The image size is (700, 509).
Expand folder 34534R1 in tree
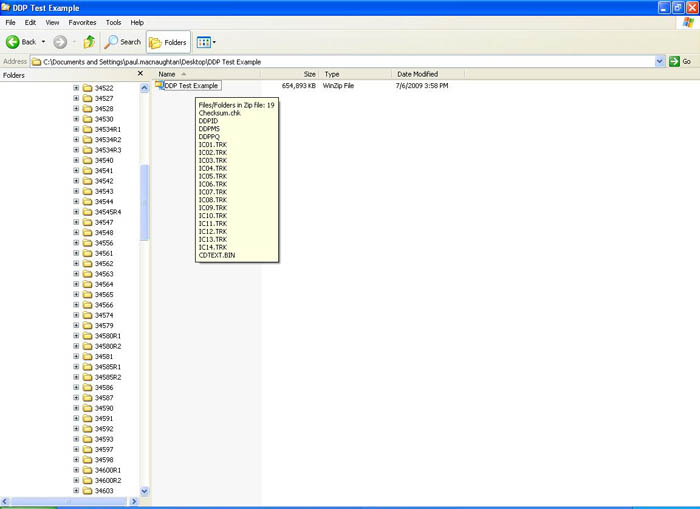[76, 129]
